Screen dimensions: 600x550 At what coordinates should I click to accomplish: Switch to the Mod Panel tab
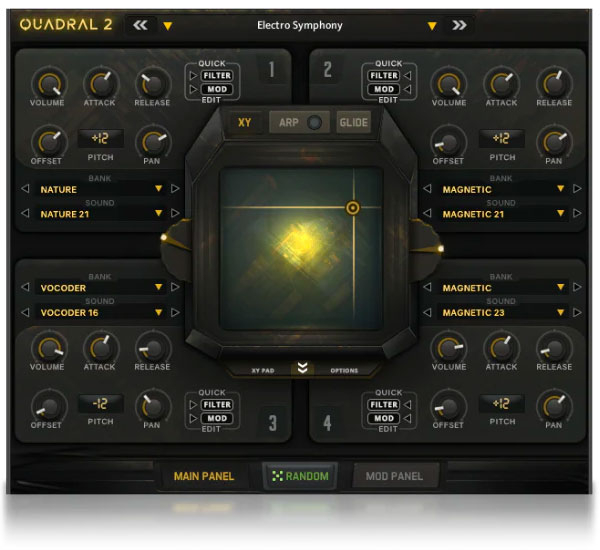pyautogui.click(x=394, y=476)
